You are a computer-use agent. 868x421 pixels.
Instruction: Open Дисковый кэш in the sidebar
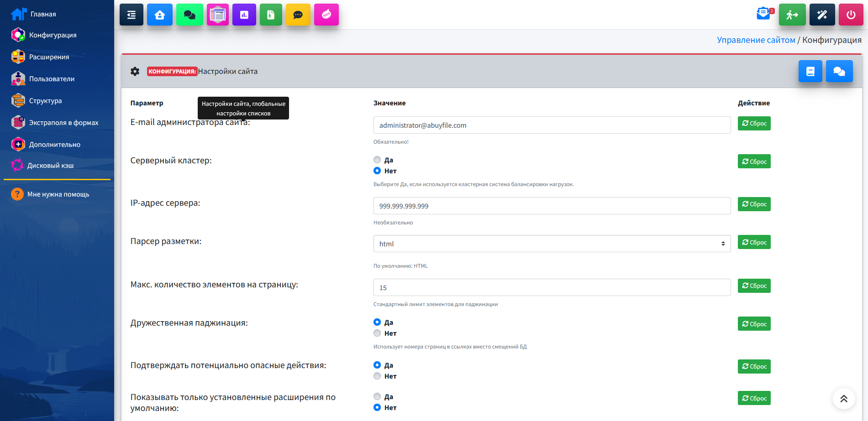coord(50,166)
